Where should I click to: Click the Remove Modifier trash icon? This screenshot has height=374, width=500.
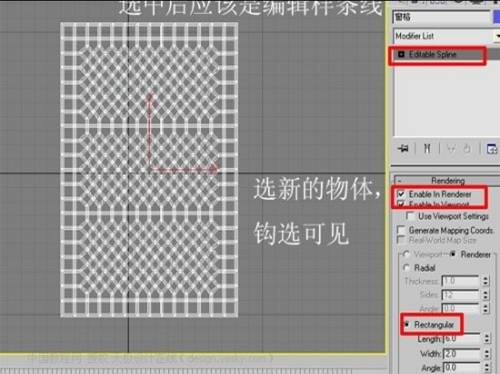[467, 149]
